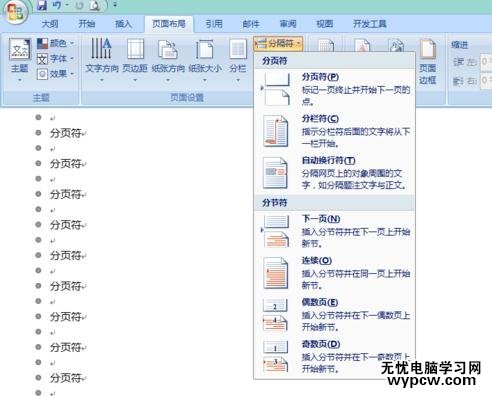Select 下一页(N) section break option

click(334, 231)
